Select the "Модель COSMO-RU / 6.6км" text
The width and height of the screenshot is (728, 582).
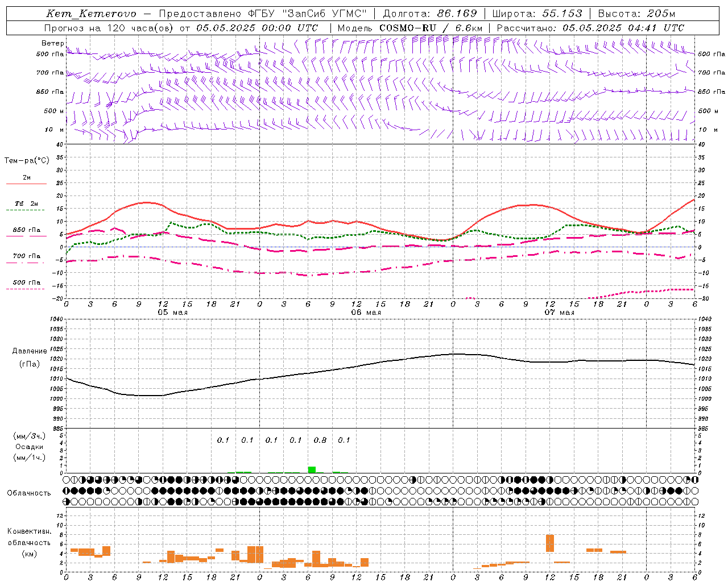pos(410,28)
